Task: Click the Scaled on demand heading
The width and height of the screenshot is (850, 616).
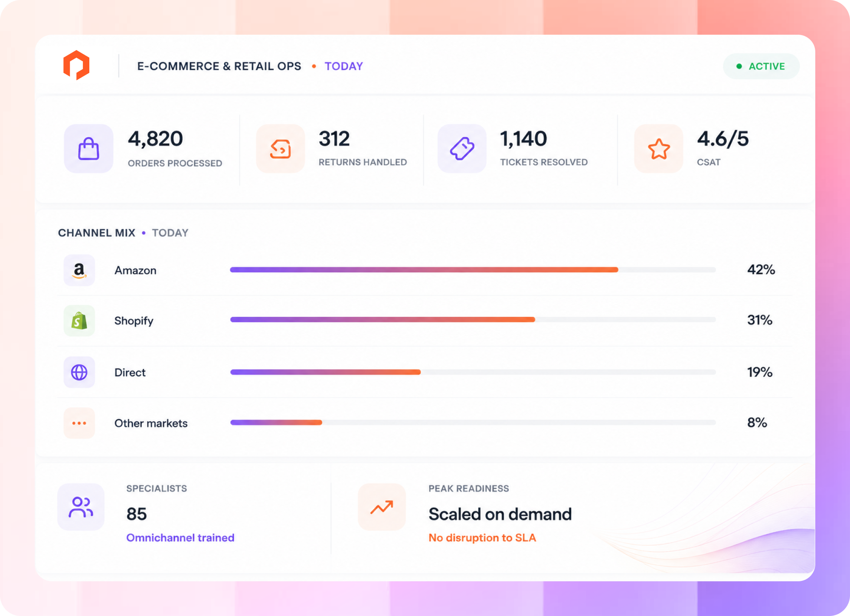Action: 500,514
